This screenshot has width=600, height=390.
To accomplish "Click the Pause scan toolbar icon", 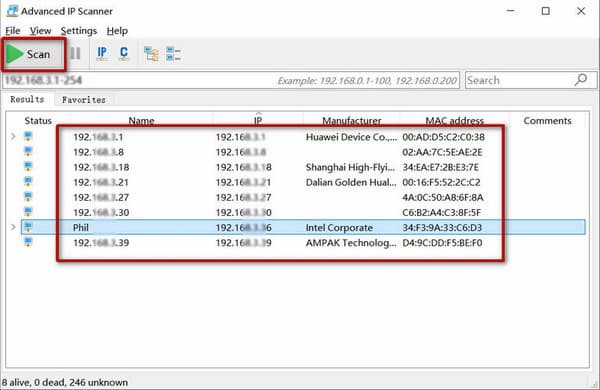I will pyautogui.click(x=76, y=54).
